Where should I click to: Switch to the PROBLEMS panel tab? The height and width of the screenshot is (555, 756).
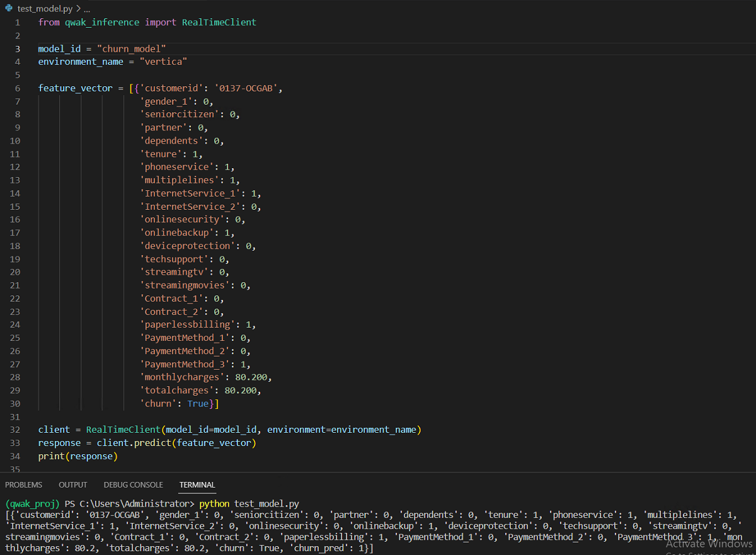(x=24, y=484)
